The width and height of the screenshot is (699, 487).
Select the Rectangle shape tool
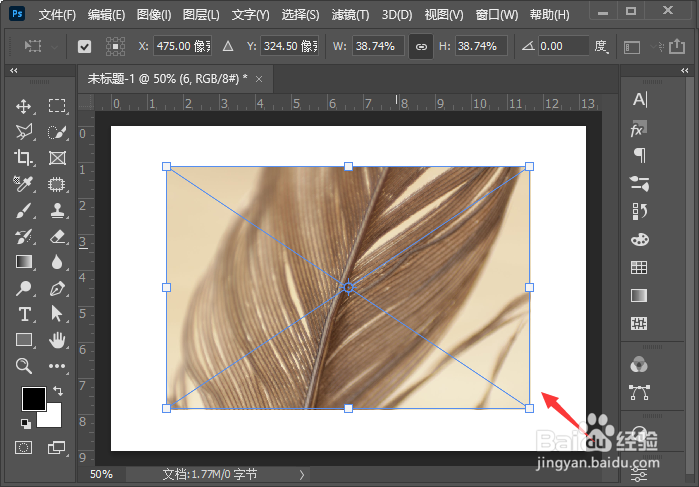(24, 340)
